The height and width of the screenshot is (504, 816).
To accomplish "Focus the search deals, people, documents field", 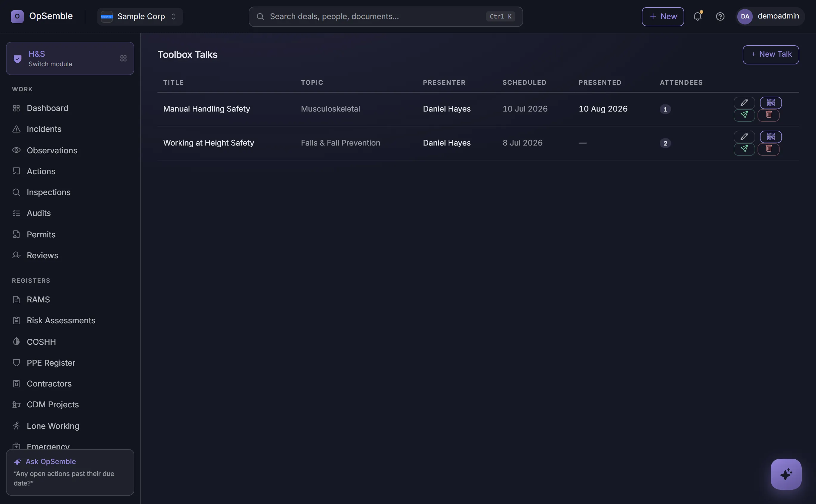I will coord(385,16).
